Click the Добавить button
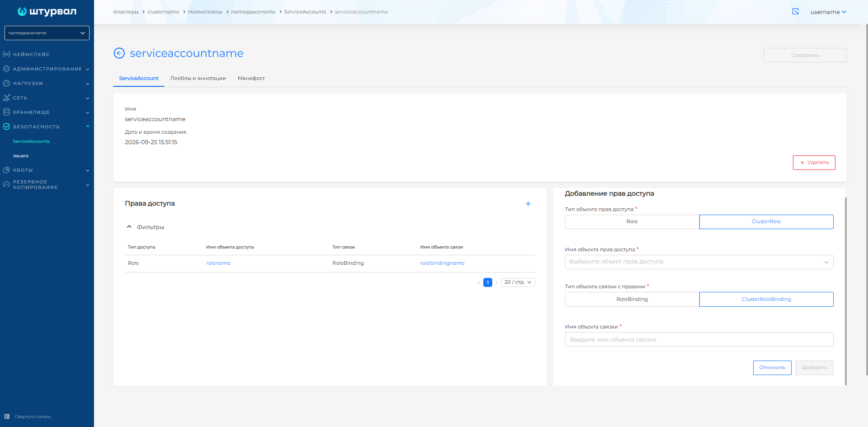This screenshot has width=868, height=427. point(815,368)
